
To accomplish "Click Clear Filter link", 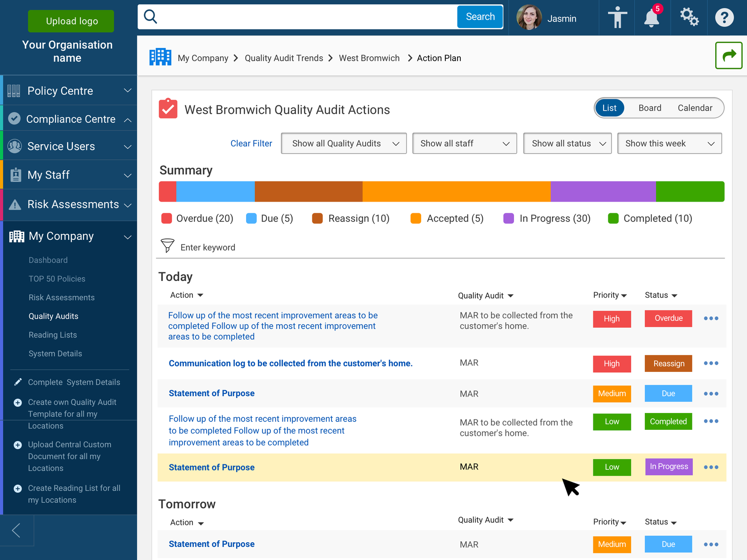I will (251, 143).
